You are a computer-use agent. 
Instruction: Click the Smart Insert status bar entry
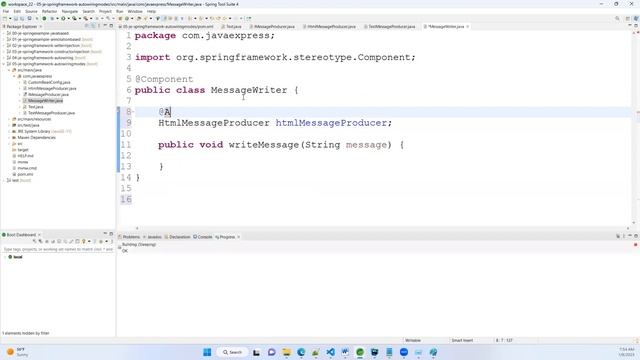tap(462, 340)
